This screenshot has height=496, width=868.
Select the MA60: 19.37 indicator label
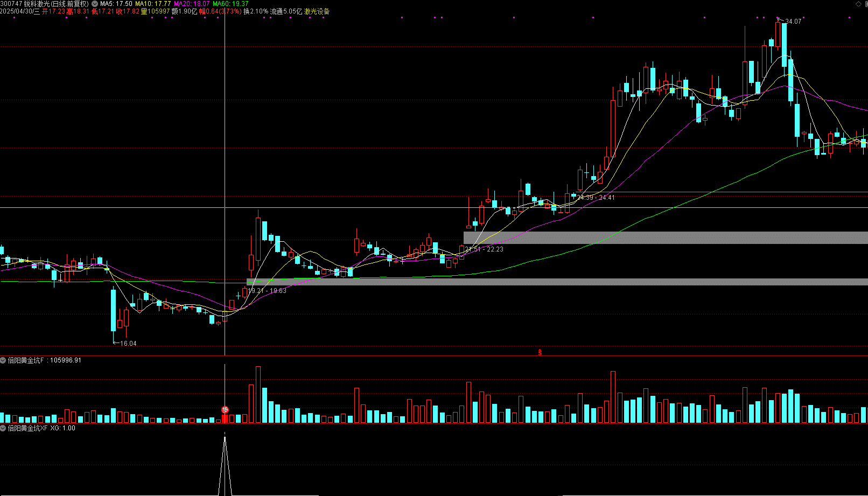tap(230, 4)
